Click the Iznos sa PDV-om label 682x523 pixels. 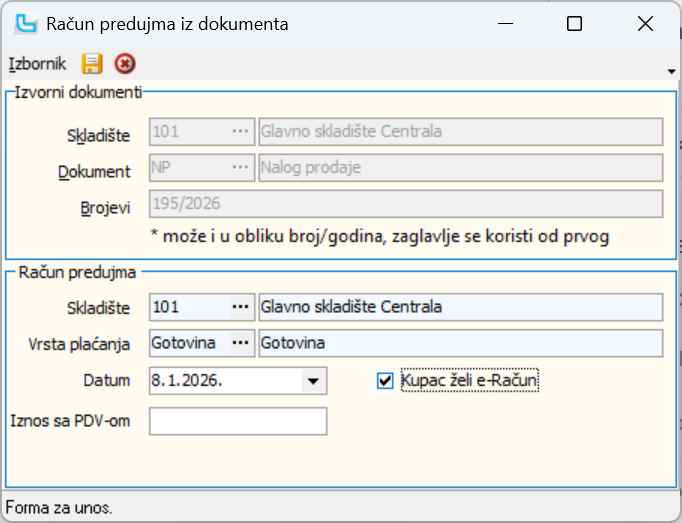tap(70, 421)
